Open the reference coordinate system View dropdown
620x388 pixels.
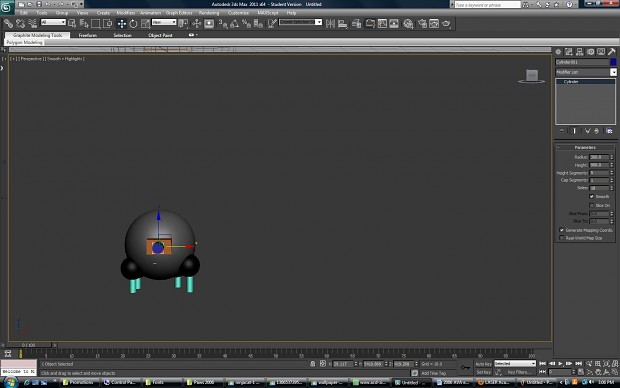click(164, 22)
